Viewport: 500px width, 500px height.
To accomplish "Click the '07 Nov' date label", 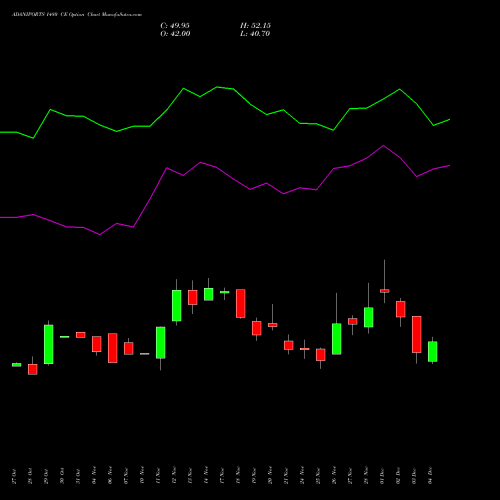I will click(x=126, y=475).
